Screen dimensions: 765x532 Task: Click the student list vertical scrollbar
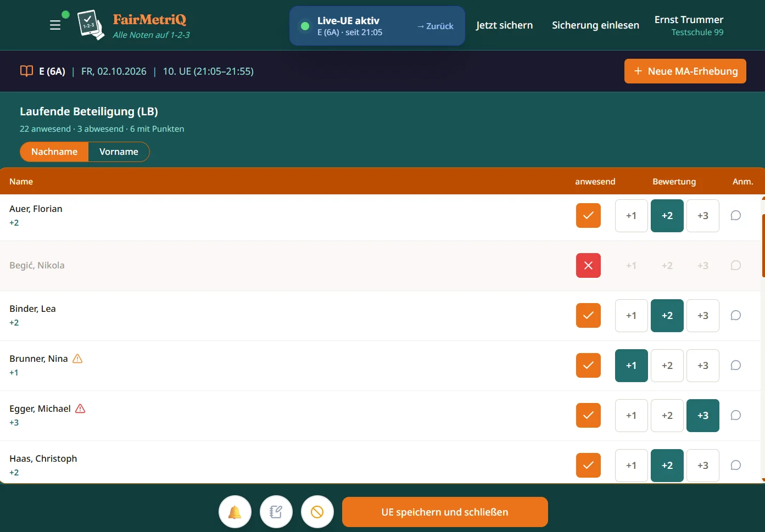tap(763, 245)
